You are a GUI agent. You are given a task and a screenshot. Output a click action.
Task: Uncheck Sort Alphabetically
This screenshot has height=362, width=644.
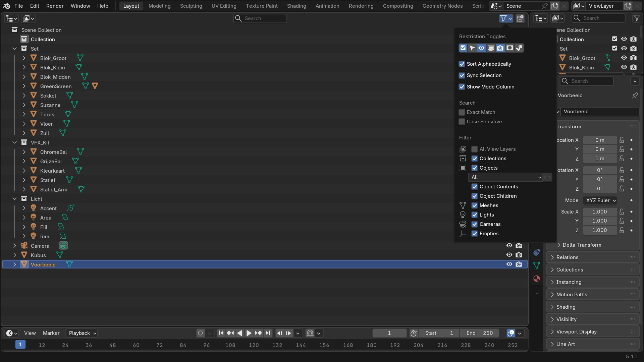pyautogui.click(x=462, y=64)
